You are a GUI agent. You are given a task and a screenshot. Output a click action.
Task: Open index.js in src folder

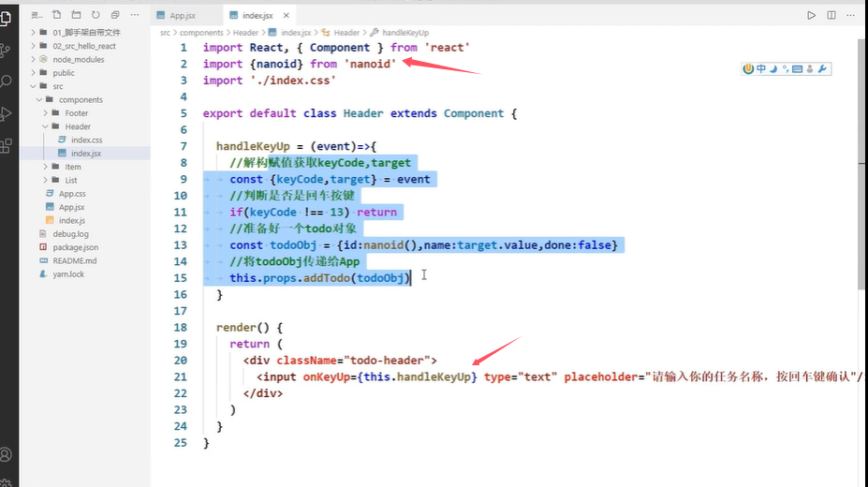(72, 220)
